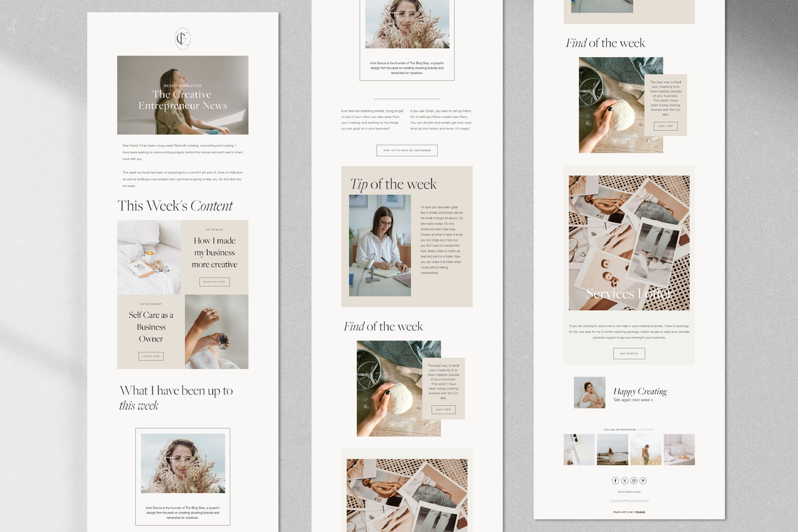798x532 pixels.
Task: Open the Manage Preferences link
Action: [638, 501]
